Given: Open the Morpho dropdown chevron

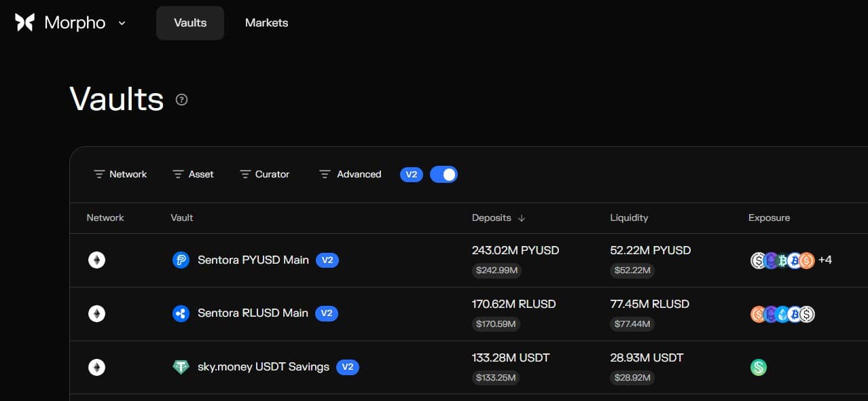Looking at the screenshot, I should pos(122,23).
